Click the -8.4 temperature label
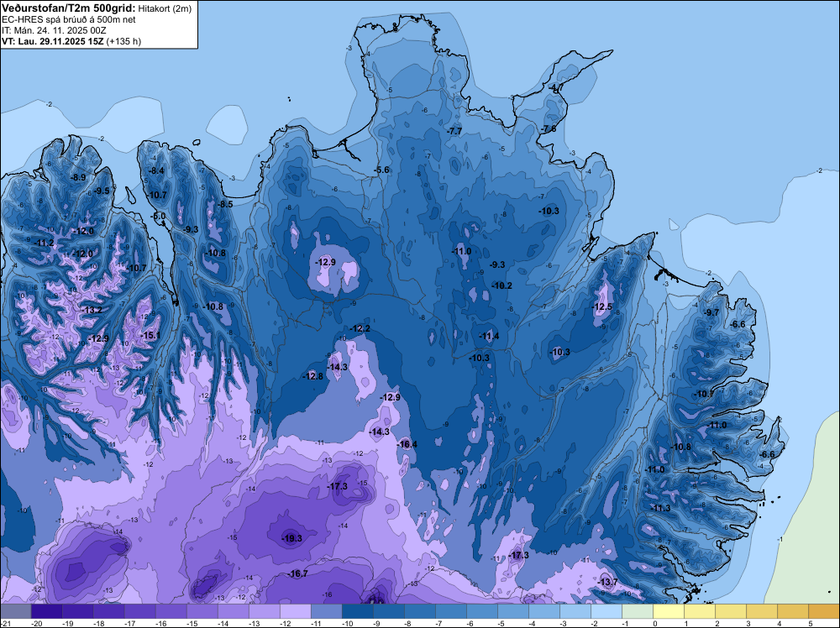Image resolution: width=840 pixels, height=628 pixels. pyautogui.click(x=156, y=170)
